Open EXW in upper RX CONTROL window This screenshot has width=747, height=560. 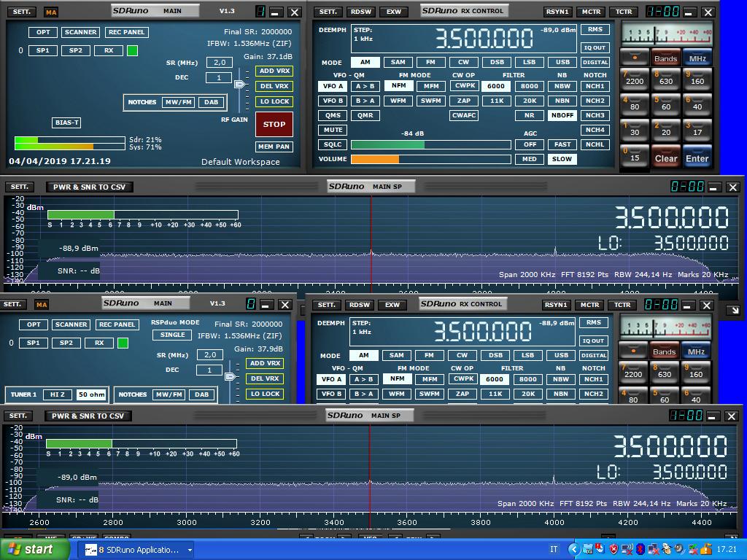(x=393, y=12)
